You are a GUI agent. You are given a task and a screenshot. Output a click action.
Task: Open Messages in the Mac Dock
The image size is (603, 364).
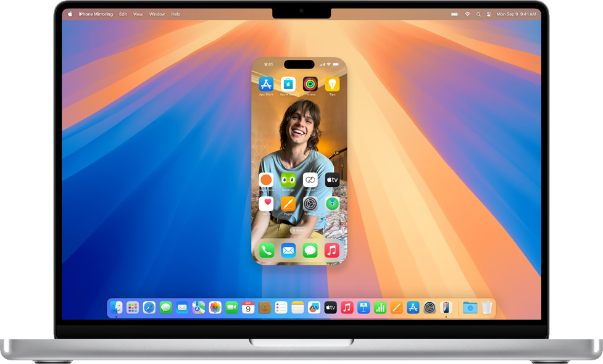[x=166, y=307]
